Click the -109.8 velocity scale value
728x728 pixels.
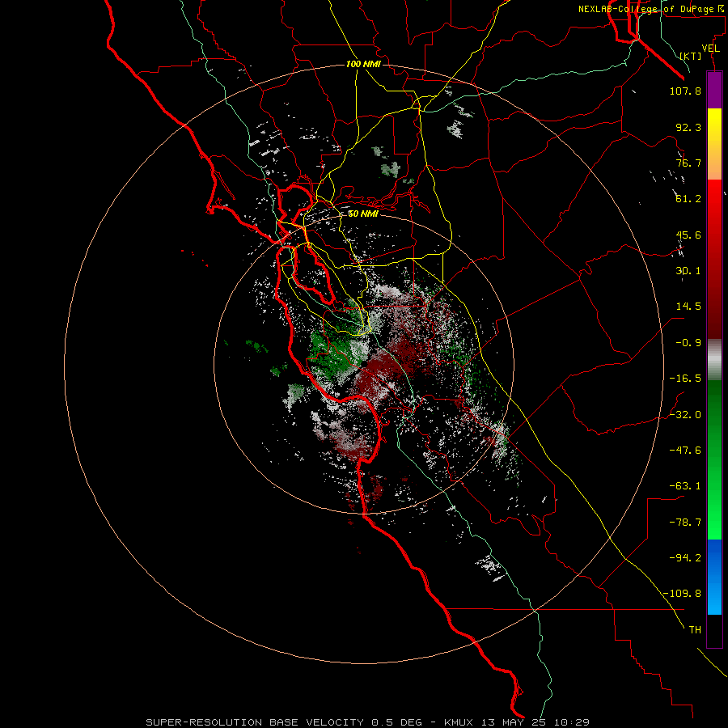tap(682, 594)
